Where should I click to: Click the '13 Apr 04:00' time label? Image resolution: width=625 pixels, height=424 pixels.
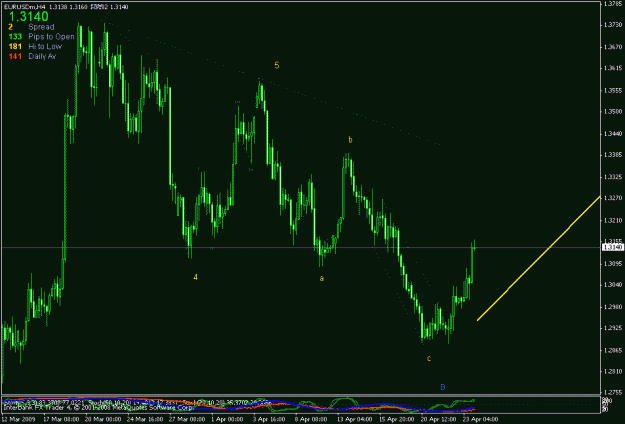[x=355, y=420]
